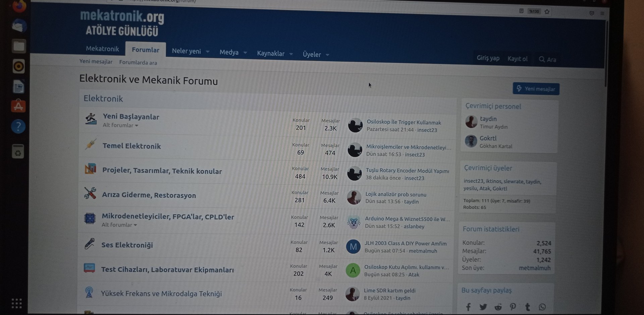Viewport: 644px width, 315px height.
Task: Share the page on Pinterest
Action: [x=513, y=307]
